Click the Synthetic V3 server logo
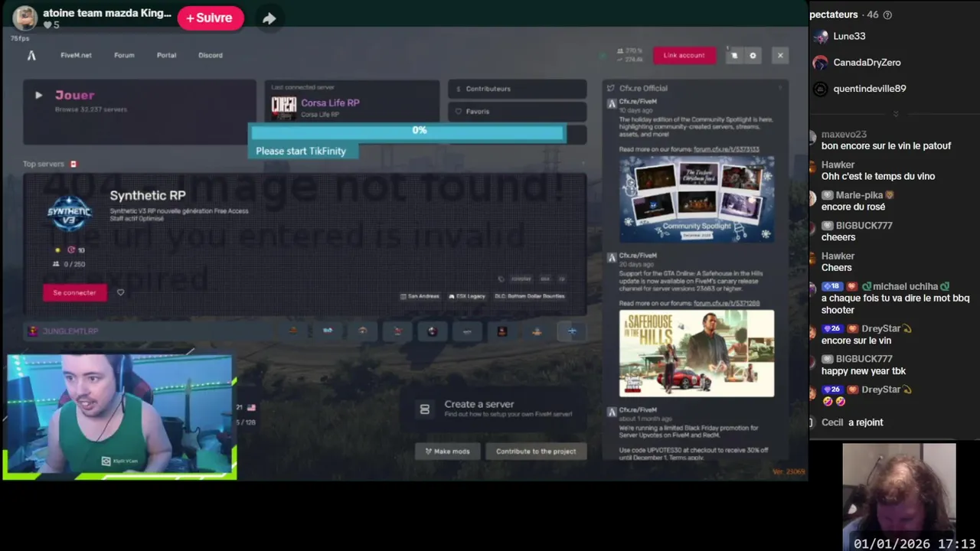Screen dimensions: 980x551 [70, 212]
